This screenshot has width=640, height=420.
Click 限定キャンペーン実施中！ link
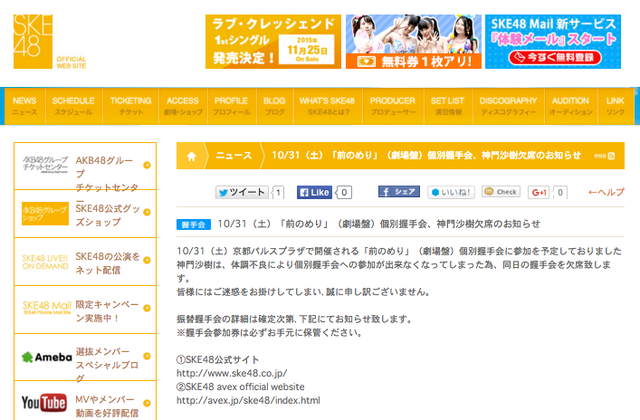click(x=107, y=311)
